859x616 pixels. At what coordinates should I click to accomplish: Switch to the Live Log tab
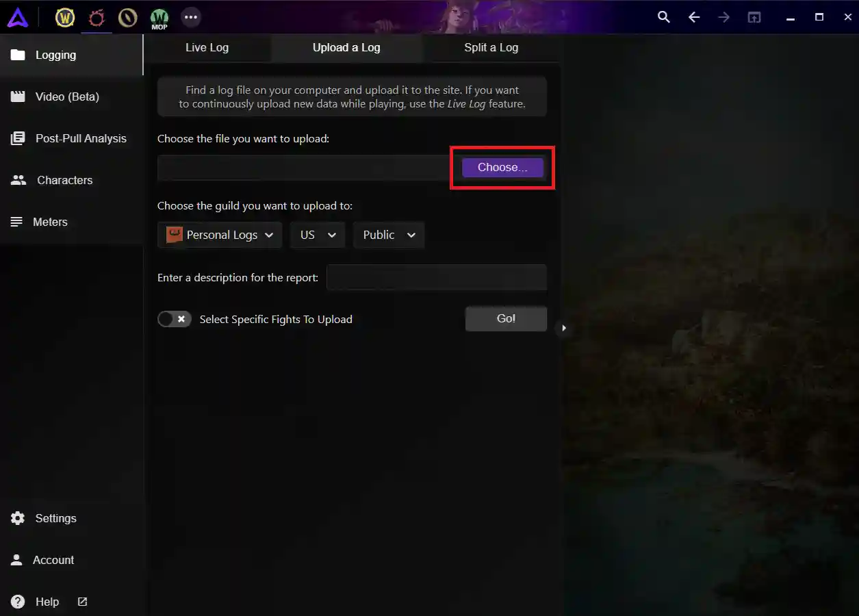pyautogui.click(x=206, y=48)
